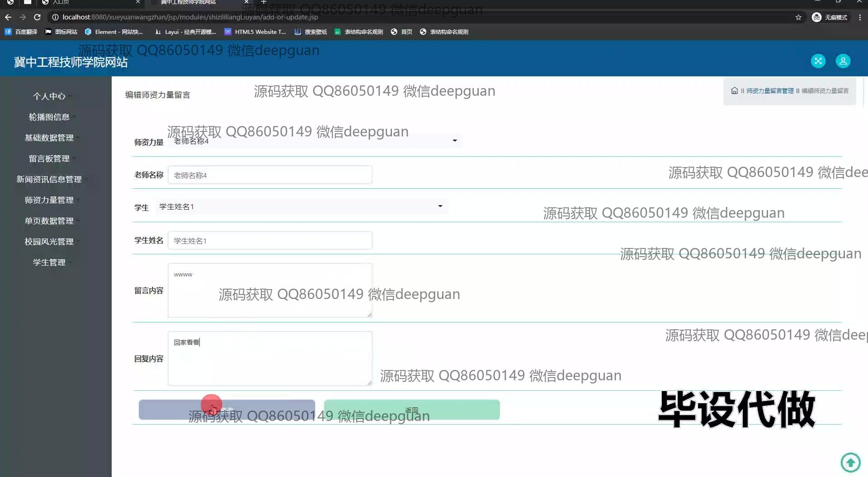The height and width of the screenshot is (477, 868).
Task: Click the home icon in breadcrumb
Action: click(x=734, y=91)
